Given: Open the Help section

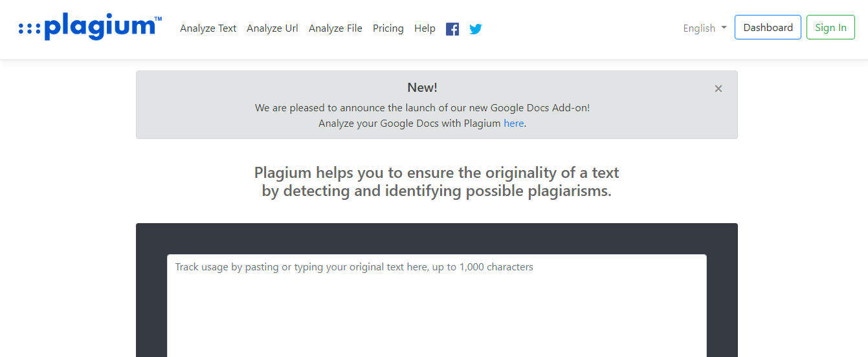Looking at the screenshot, I should click(x=425, y=28).
